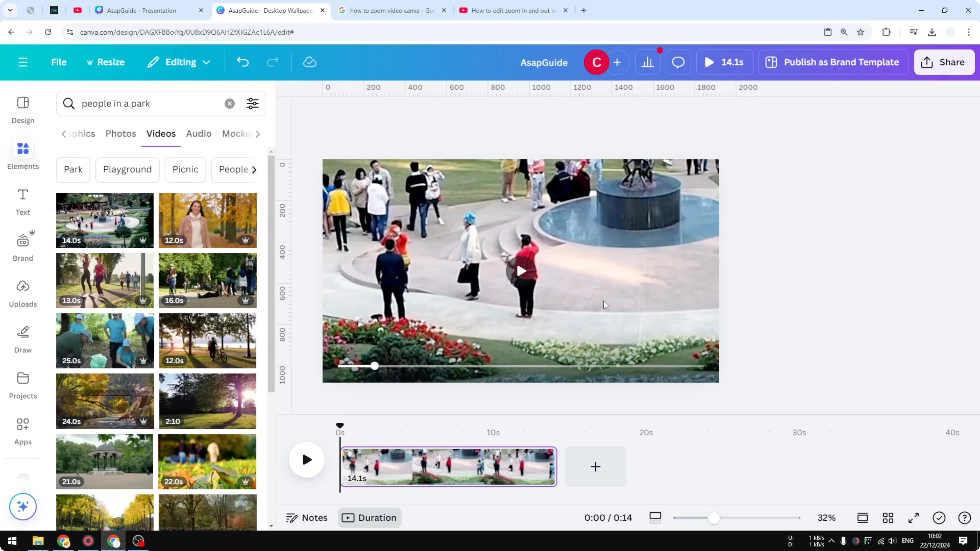Select the Draw sidebar tool
Viewport: 980px width, 551px height.
click(x=22, y=338)
